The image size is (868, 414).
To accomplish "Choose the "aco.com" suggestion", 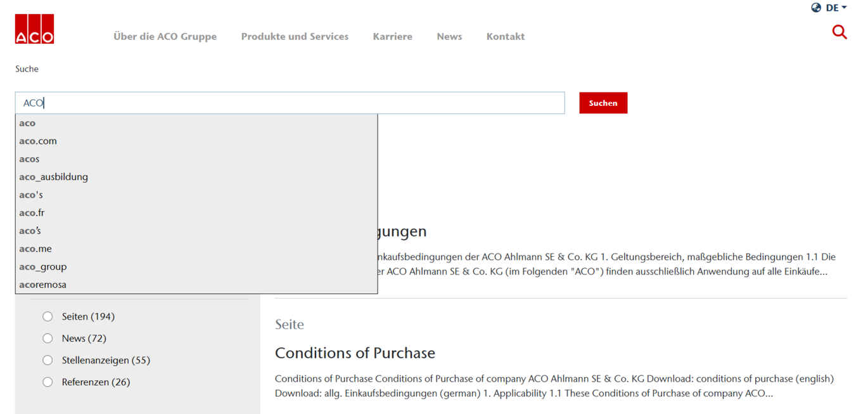I will pyautogui.click(x=196, y=141).
